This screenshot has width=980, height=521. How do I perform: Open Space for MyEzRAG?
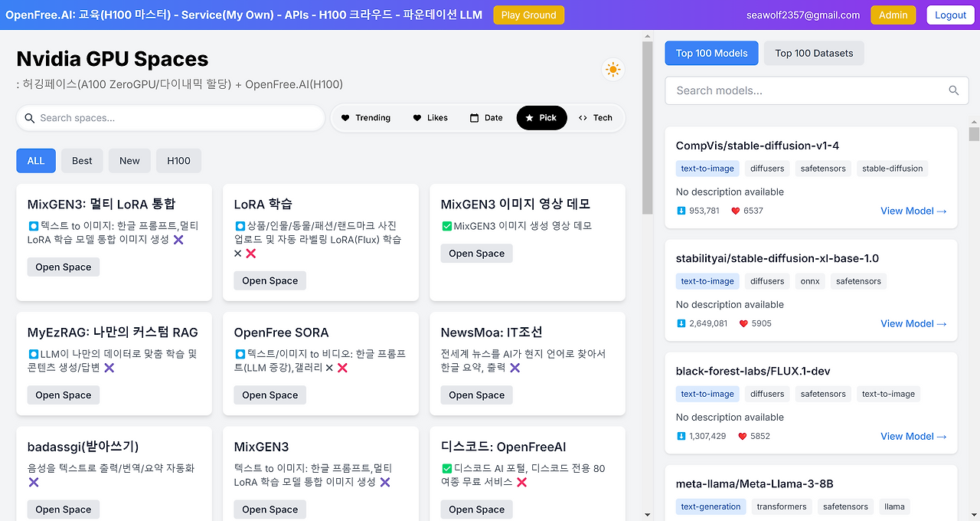tap(64, 395)
